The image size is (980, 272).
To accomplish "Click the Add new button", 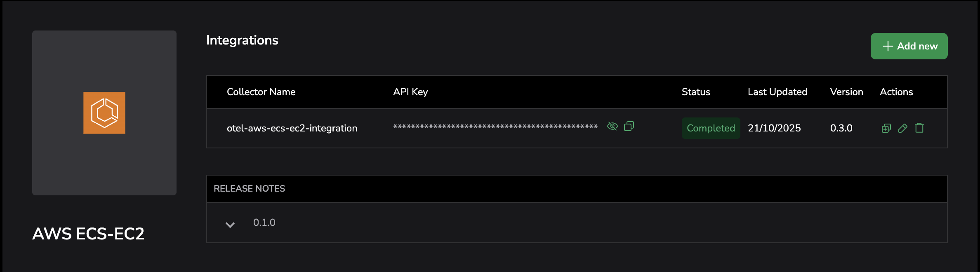I will tap(909, 46).
